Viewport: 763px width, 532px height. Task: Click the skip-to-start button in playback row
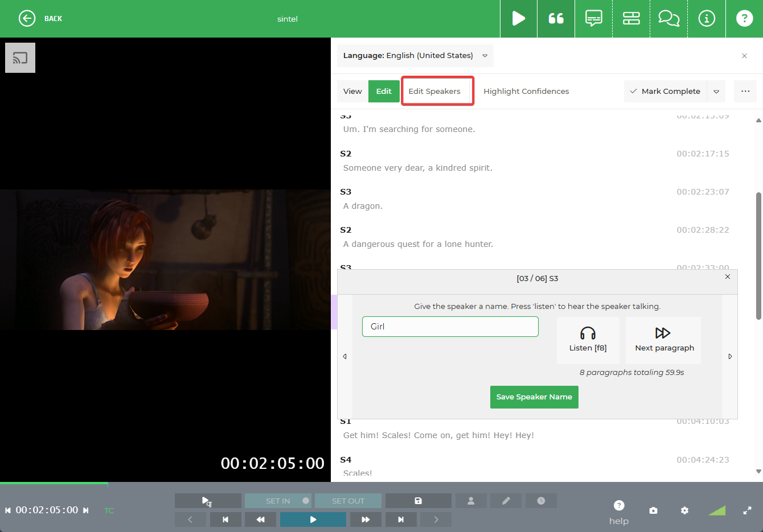coord(225,519)
